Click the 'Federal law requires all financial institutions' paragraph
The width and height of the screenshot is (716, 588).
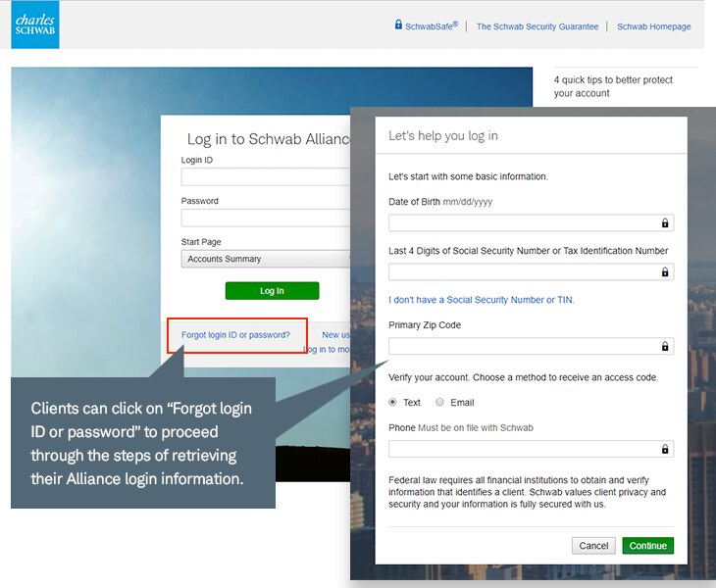(527, 492)
